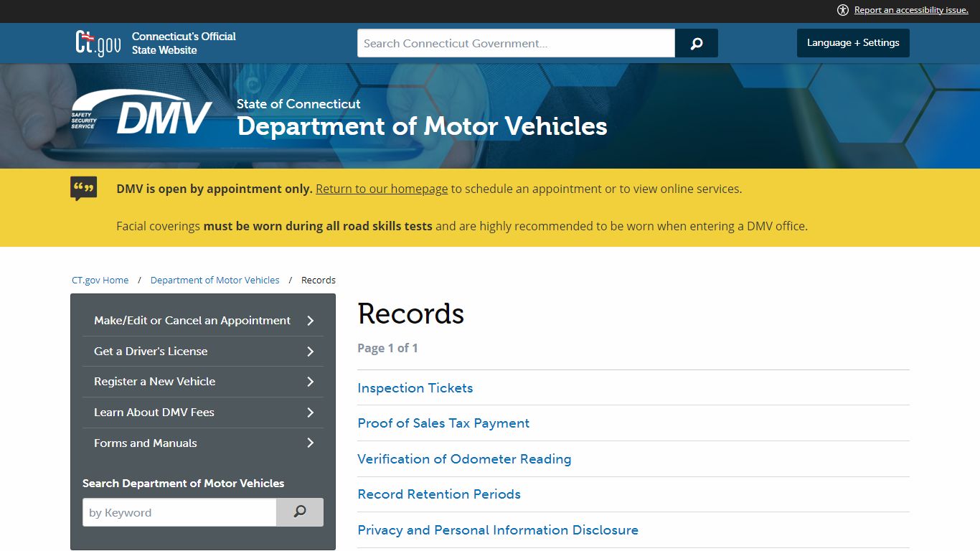Click the accessibility figure icon
The image size is (980, 551).
coord(843,10)
